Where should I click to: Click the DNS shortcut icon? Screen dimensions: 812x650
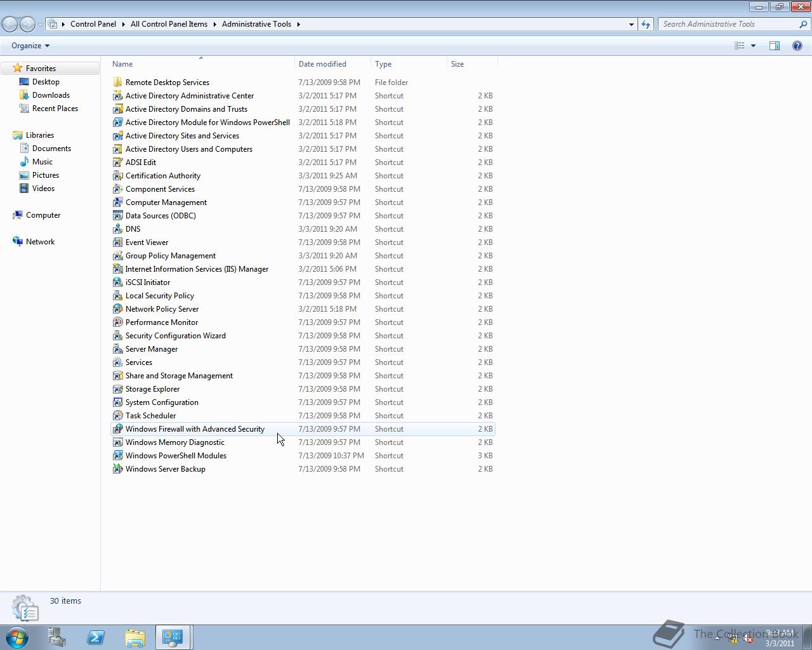tap(117, 229)
